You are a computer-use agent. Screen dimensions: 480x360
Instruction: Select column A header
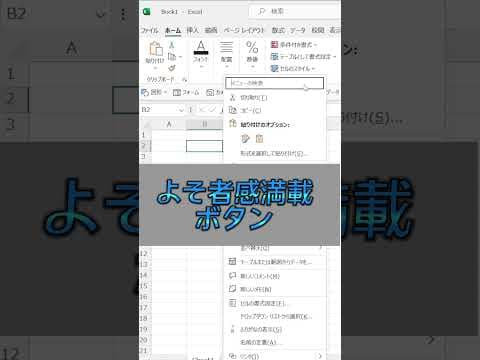tap(169, 124)
